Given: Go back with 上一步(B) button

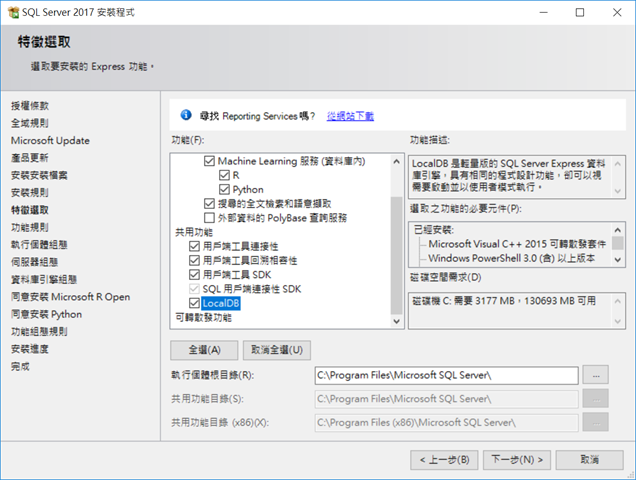Looking at the screenshot, I should 444,460.
